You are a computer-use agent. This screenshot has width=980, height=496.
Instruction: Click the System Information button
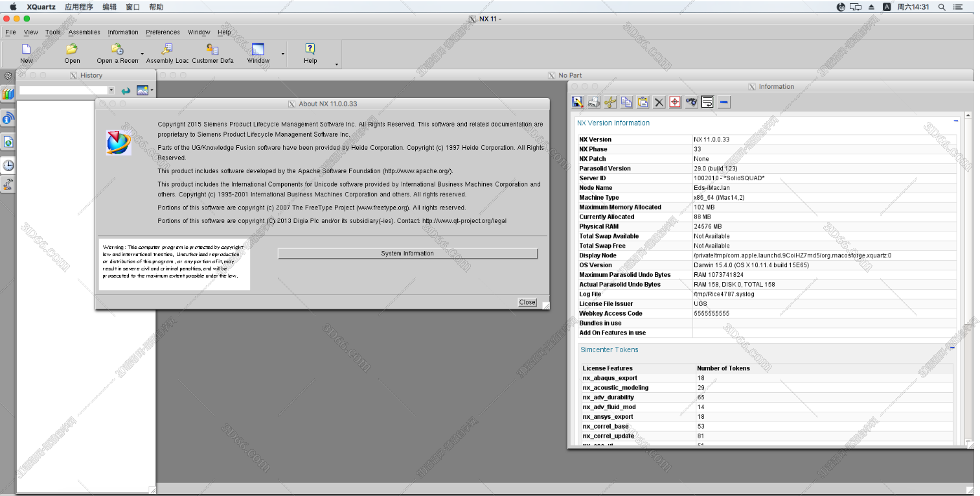click(x=407, y=253)
